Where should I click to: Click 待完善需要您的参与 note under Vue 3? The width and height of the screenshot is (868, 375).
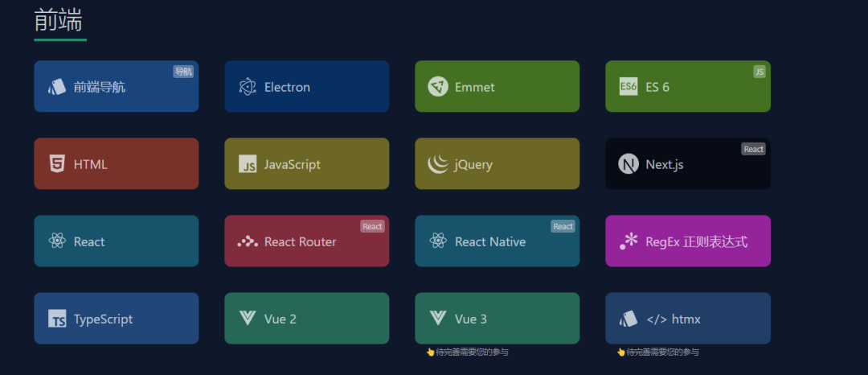pyautogui.click(x=467, y=352)
